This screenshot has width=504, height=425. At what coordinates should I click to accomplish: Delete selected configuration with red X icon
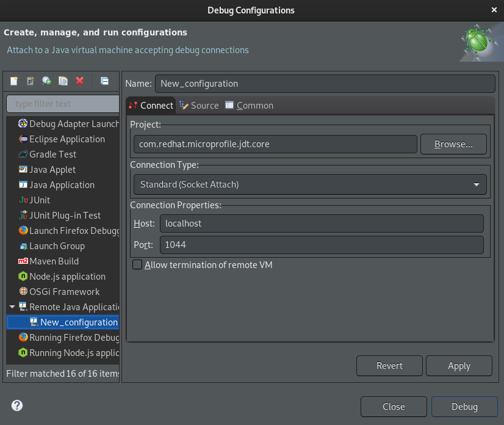(x=79, y=81)
